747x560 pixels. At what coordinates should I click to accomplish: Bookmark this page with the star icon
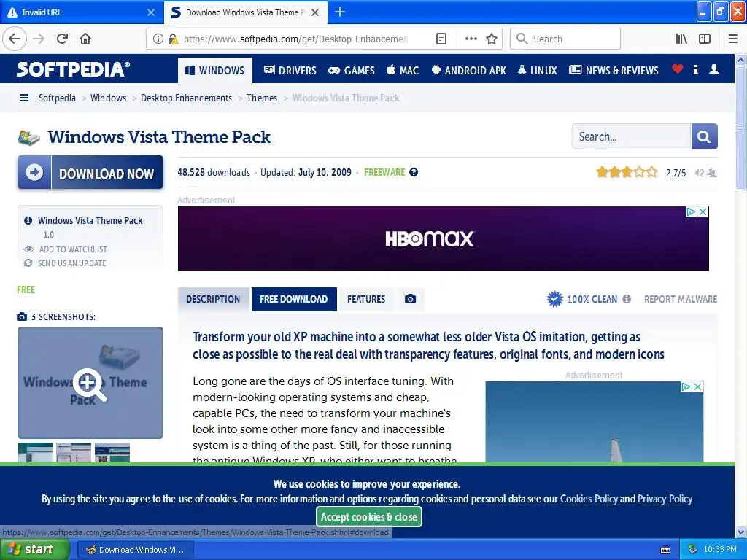point(492,39)
